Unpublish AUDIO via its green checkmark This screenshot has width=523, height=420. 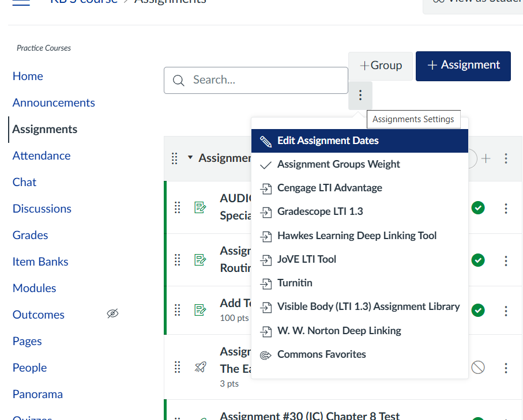click(478, 208)
